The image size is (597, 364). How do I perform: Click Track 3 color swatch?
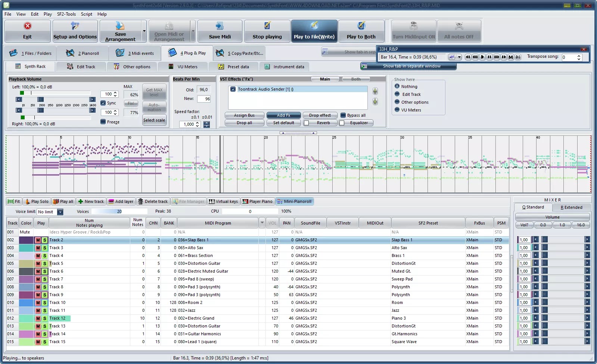point(26,248)
